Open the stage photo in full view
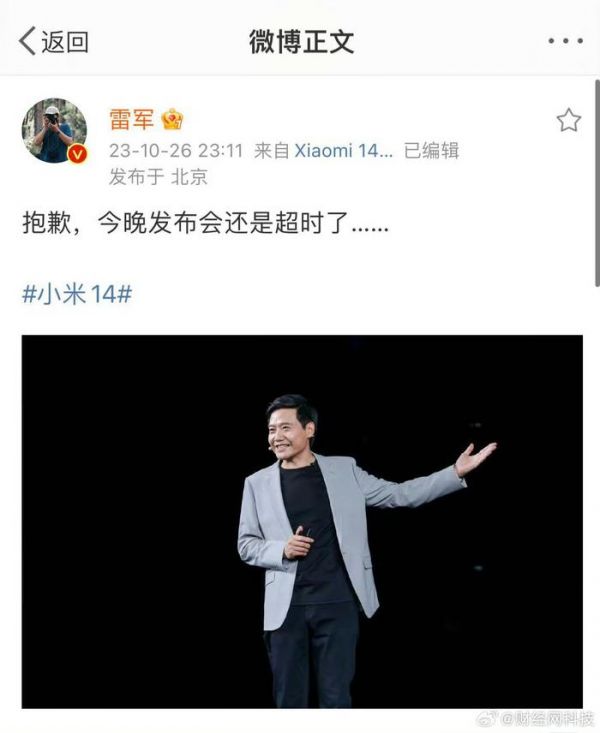The image size is (600, 733). coord(302,521)
